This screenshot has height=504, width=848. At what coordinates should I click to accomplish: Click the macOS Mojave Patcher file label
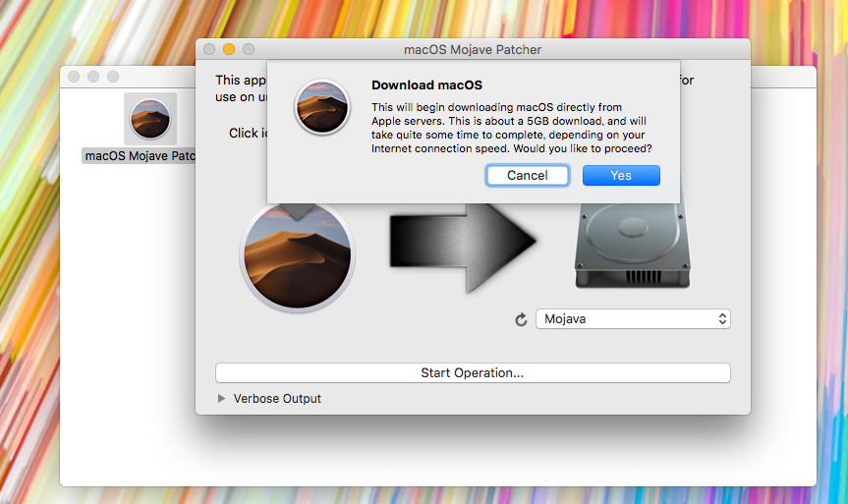140,156
